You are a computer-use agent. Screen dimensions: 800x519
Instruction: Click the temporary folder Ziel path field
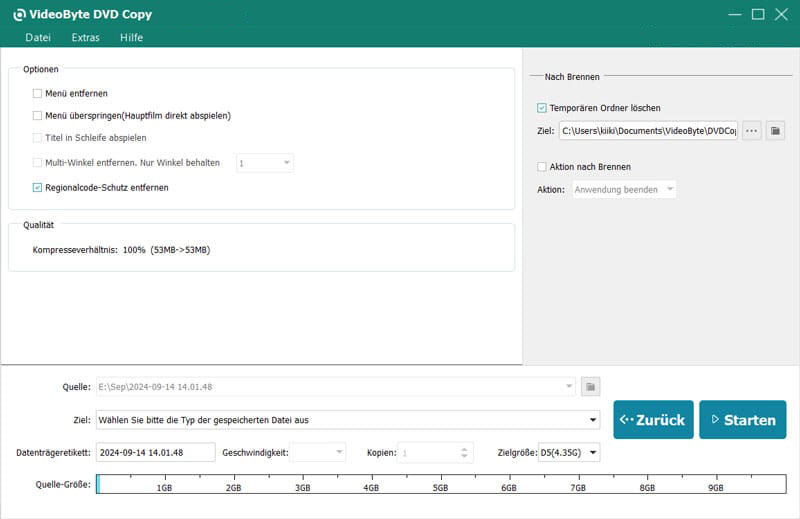(648, 131)
